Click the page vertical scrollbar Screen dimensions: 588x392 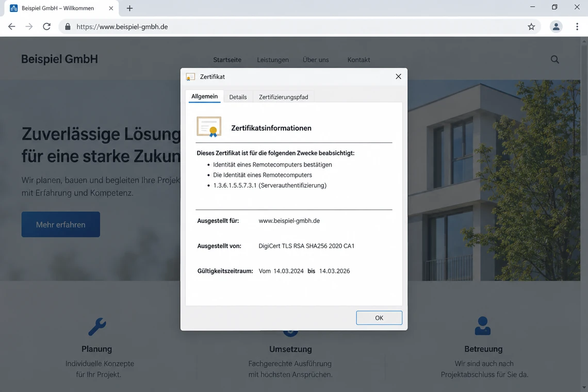click(x=584, y=101)
